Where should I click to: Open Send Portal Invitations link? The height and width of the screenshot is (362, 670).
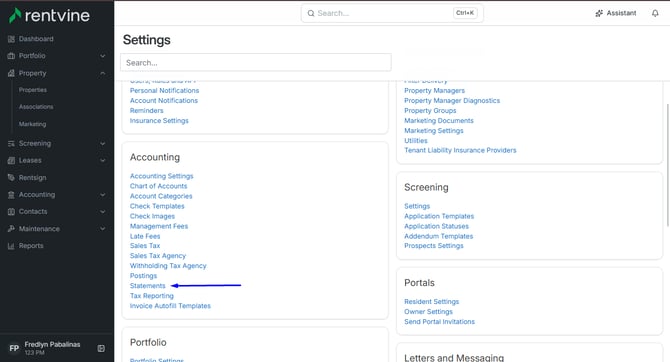tap(439, 322)
